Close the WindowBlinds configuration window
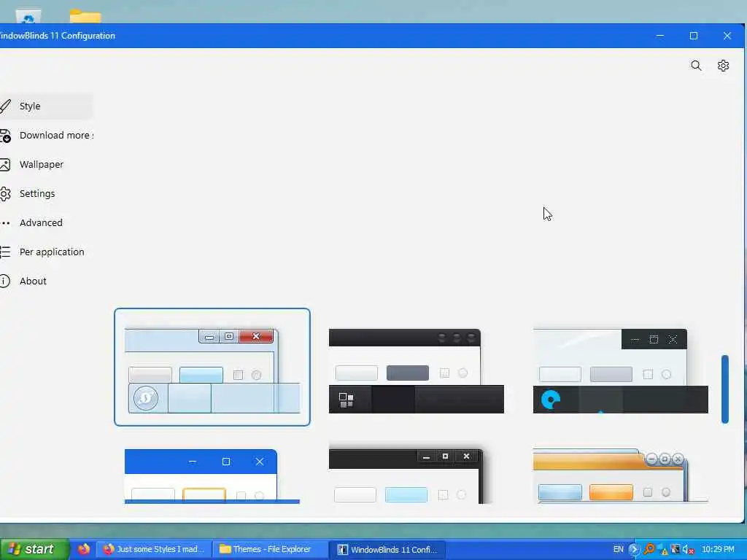Image resolution: width=747 pixels, height=560 pixels. click(x=727, y=36)
